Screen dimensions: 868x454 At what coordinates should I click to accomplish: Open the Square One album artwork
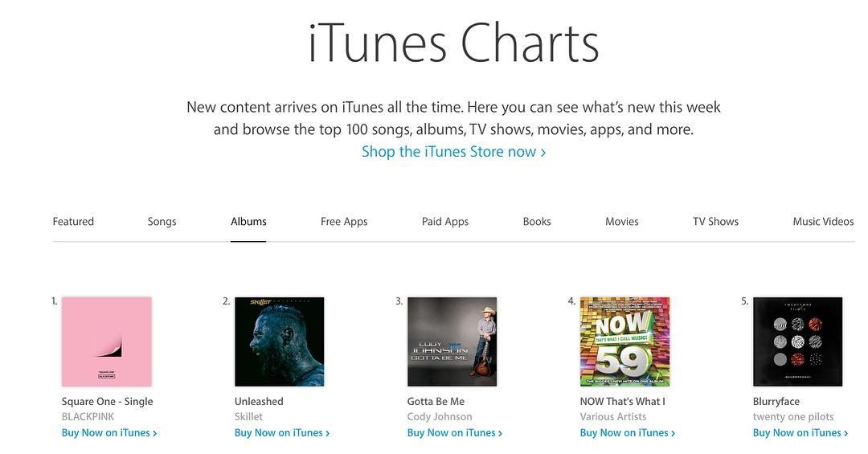(x=107, y=342)
